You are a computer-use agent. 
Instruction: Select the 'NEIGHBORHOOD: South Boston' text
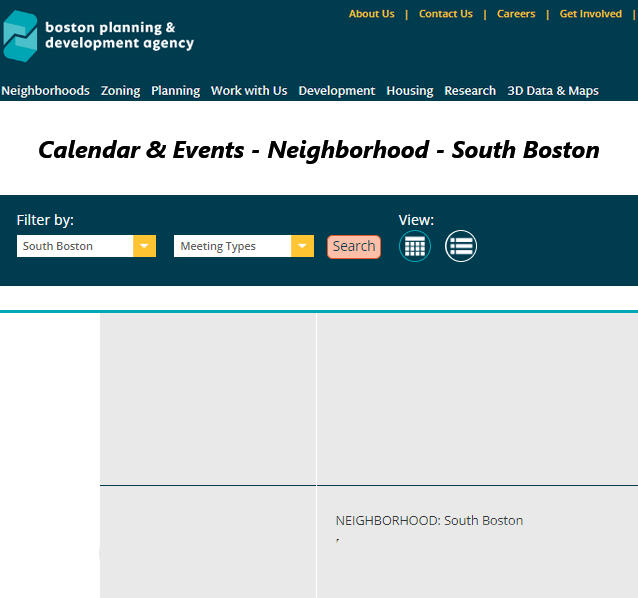coord(429,520)
